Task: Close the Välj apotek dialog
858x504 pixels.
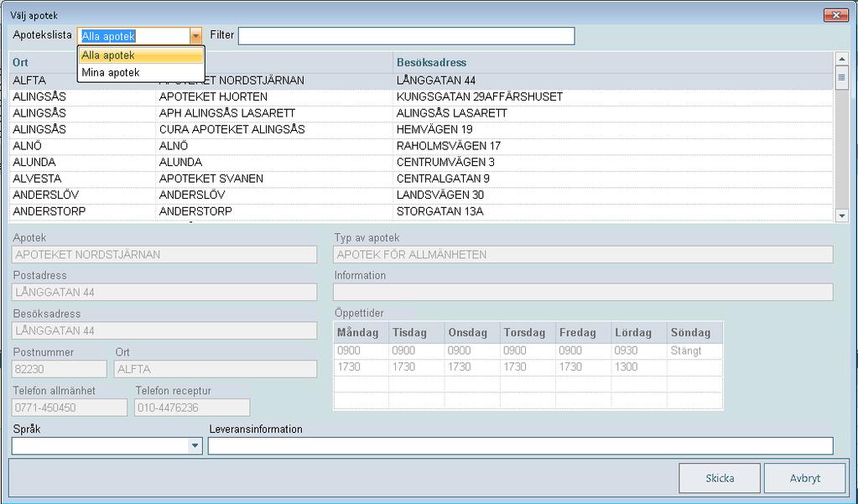Action: tap(836, 15)
